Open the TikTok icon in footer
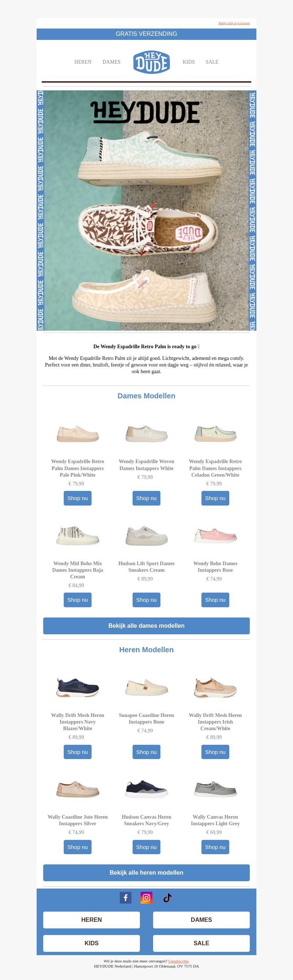The width and height of the screenshot is (293, 980). coord(167,897)
